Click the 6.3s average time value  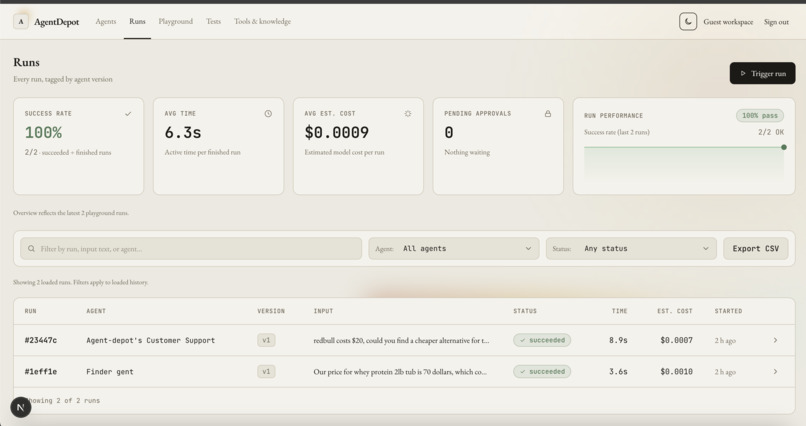click(183, 133)
